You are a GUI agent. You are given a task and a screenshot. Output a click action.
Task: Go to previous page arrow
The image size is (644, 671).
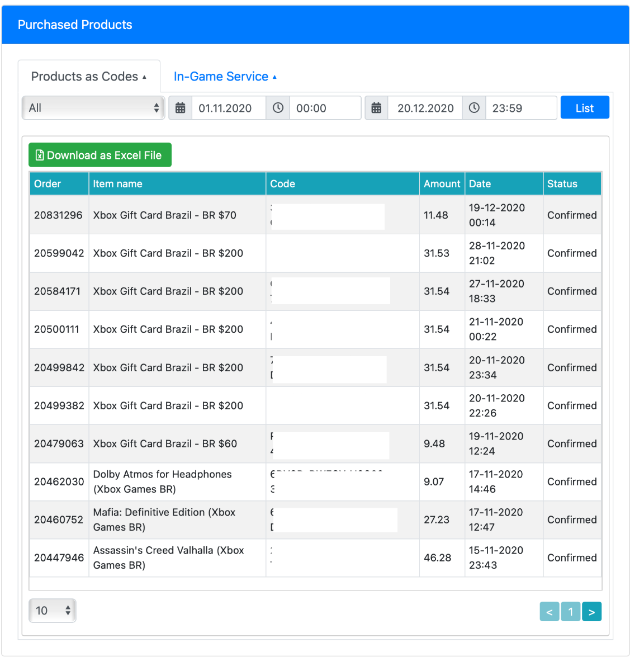550,612
